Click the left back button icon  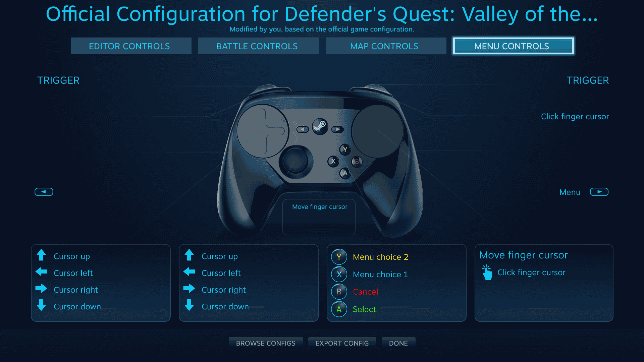[x=44, y=192]
